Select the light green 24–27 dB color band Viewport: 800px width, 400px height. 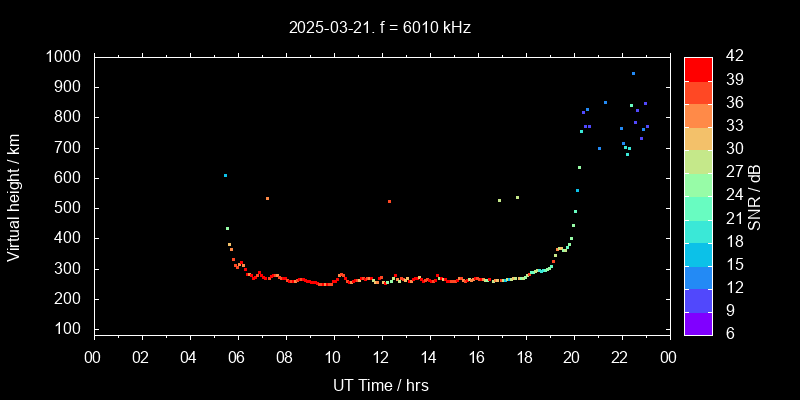coord(698,184)
